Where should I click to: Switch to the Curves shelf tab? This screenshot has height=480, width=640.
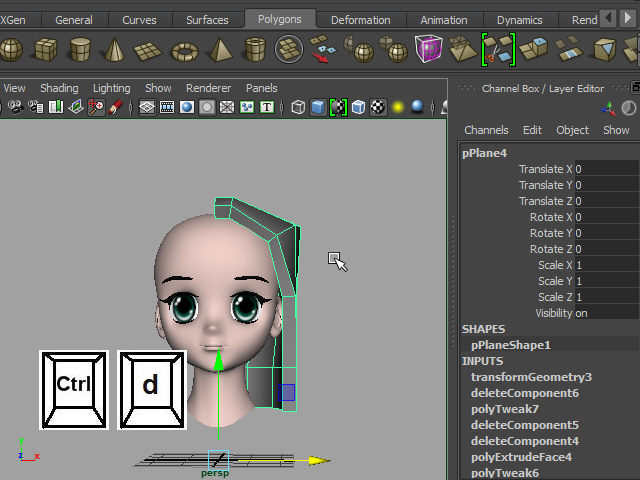139,20
